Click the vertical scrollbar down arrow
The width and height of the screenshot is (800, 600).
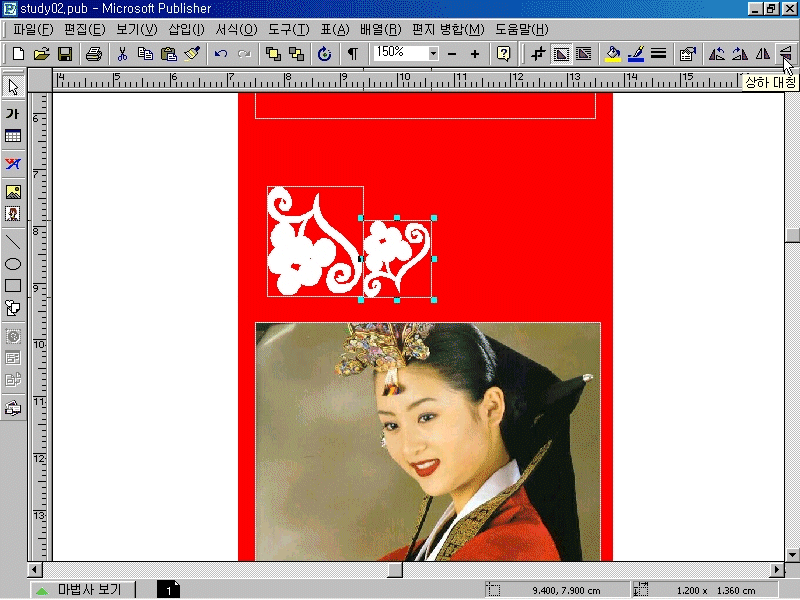[792, 554]
